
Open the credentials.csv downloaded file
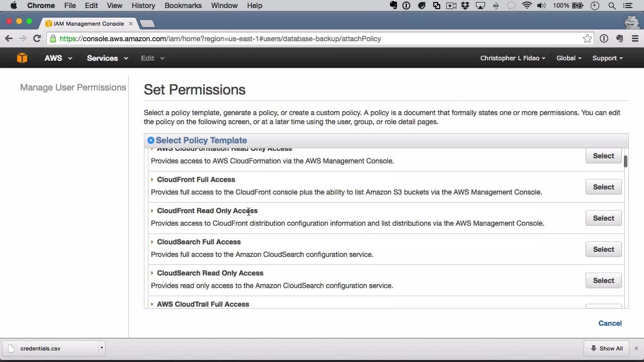50,348
